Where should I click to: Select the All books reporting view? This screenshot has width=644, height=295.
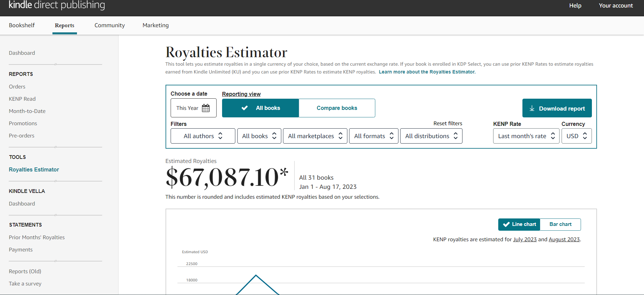261,108
